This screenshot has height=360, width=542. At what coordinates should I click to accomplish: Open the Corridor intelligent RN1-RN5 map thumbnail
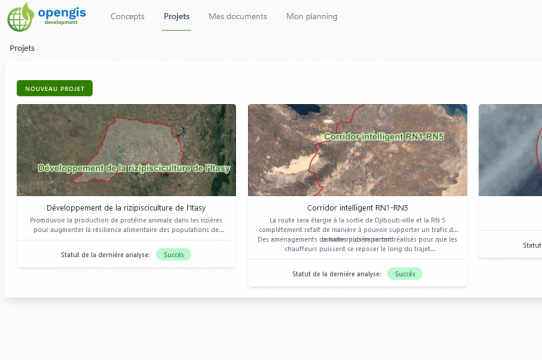[357, 150]
